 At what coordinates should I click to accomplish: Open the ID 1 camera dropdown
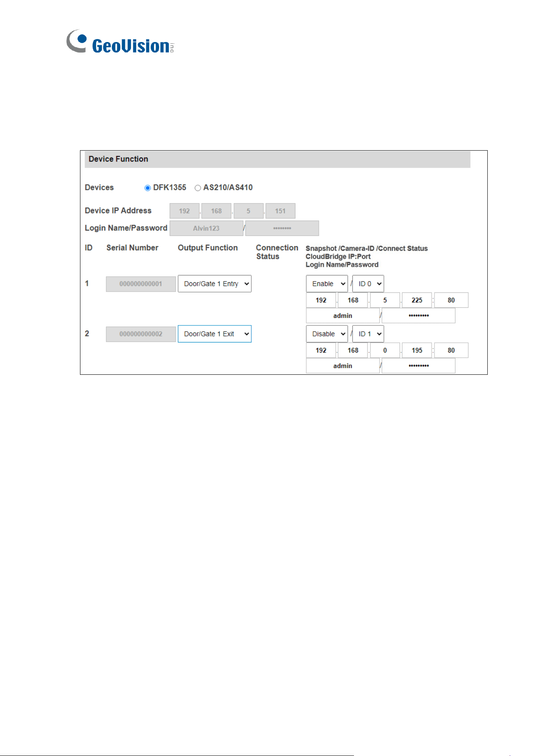pyautogui.click(x=368, y=334)
